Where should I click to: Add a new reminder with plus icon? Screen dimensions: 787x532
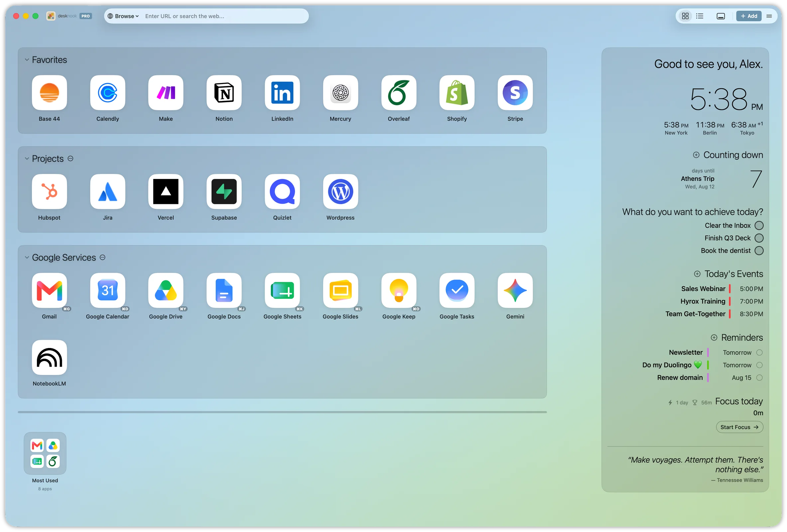[x=714, y=338]
